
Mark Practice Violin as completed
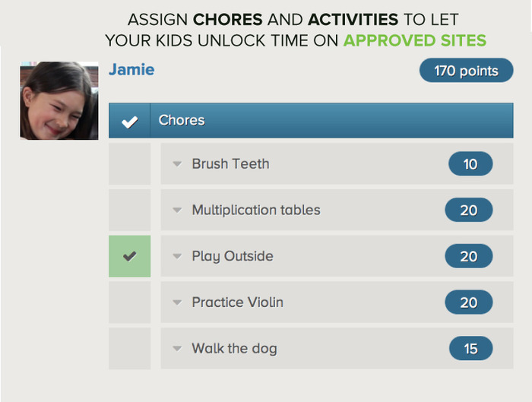click(129, 302)
